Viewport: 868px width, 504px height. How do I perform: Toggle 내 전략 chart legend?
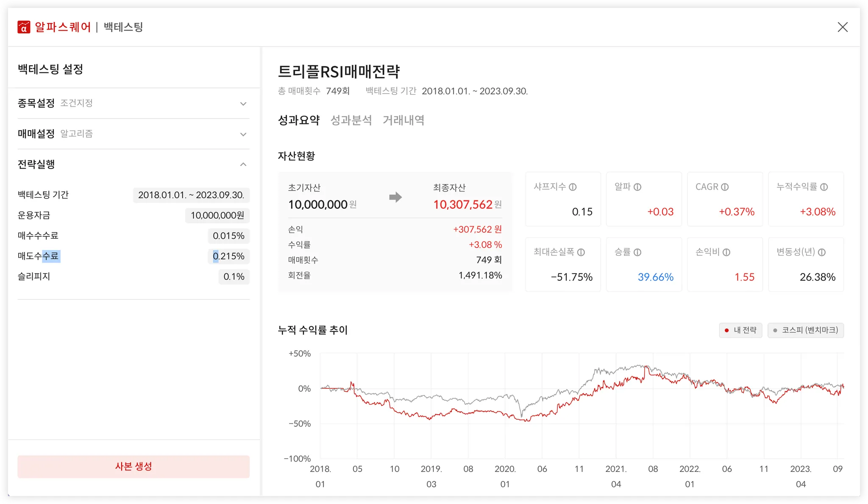pyautogui.click(x=740, y=330)
